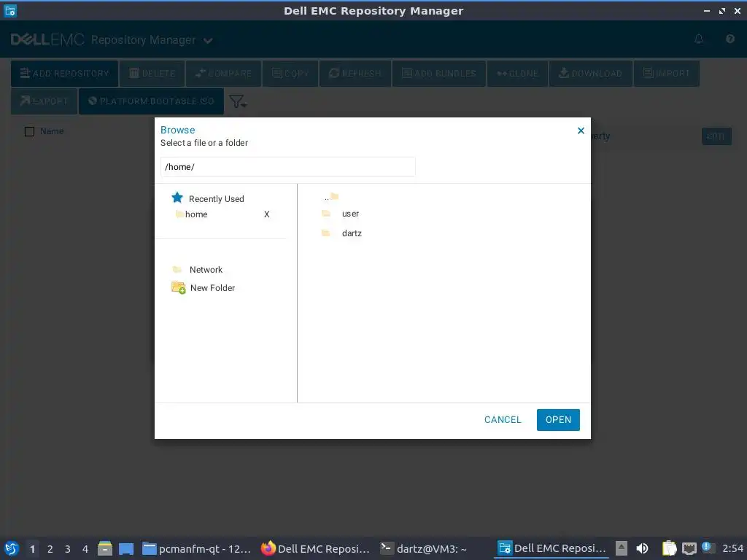This screenshot has height=560, width=747.
Task: Click the Export toolbar button
Action: point(44,101)
